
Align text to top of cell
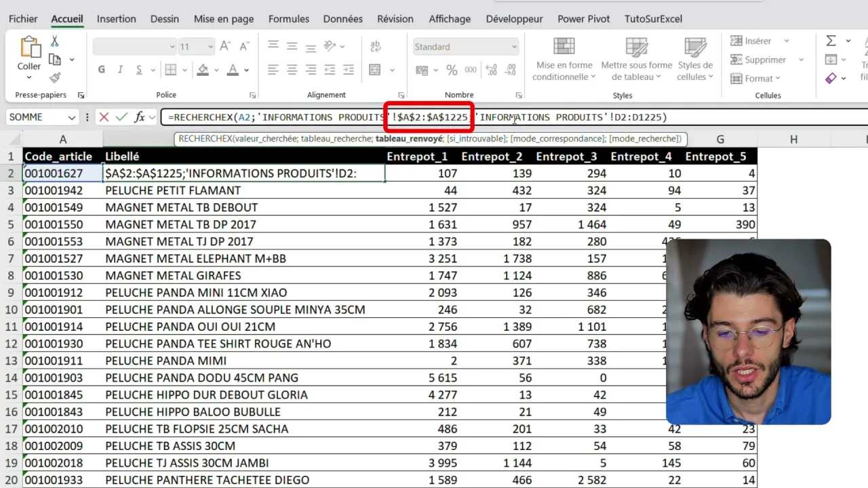point(273,45)
